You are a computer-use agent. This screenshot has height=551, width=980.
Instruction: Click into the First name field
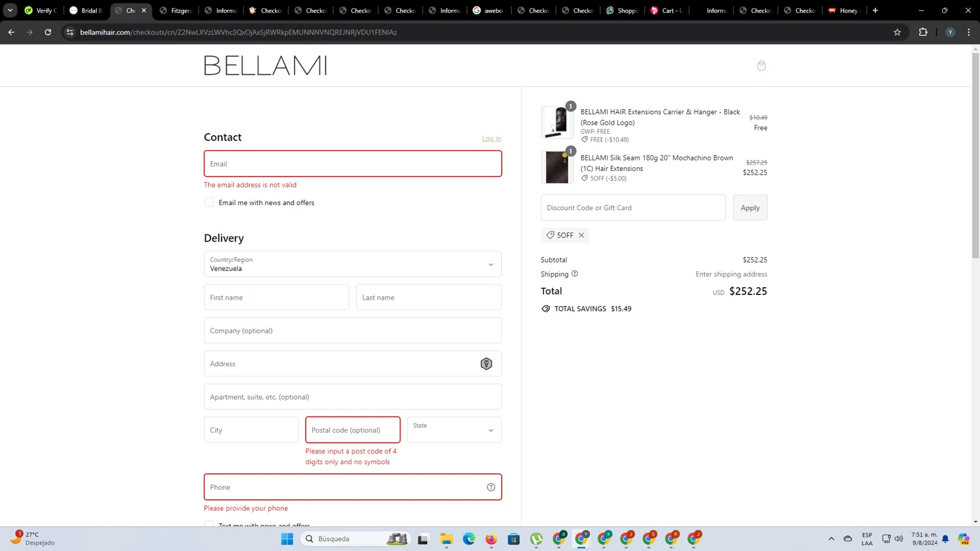[276, 297]
